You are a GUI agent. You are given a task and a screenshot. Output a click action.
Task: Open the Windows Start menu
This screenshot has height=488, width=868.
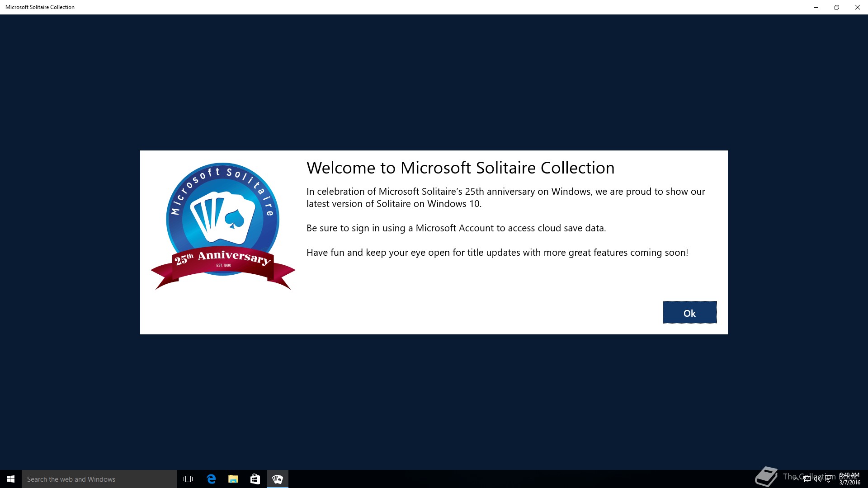(11, 479)
